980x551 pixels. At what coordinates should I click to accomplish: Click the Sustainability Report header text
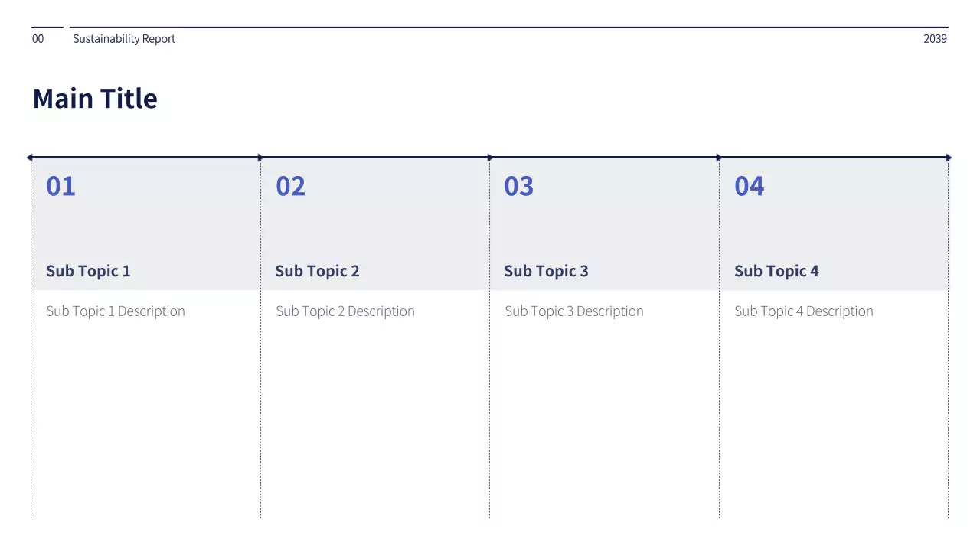[124, 39]
